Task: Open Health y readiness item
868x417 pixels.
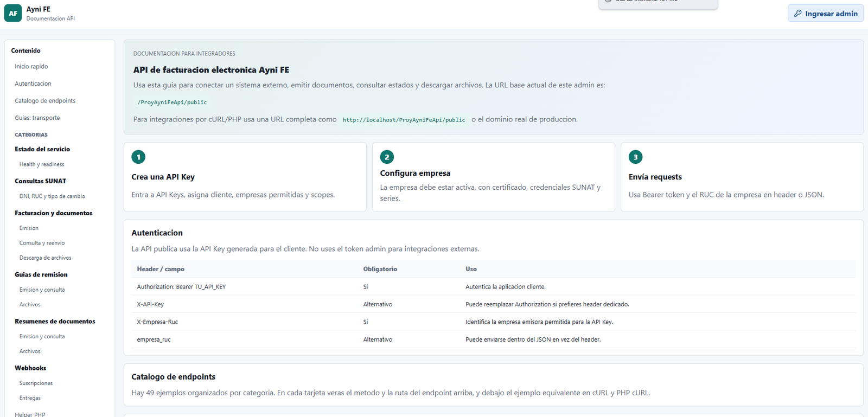Action: 42,164
